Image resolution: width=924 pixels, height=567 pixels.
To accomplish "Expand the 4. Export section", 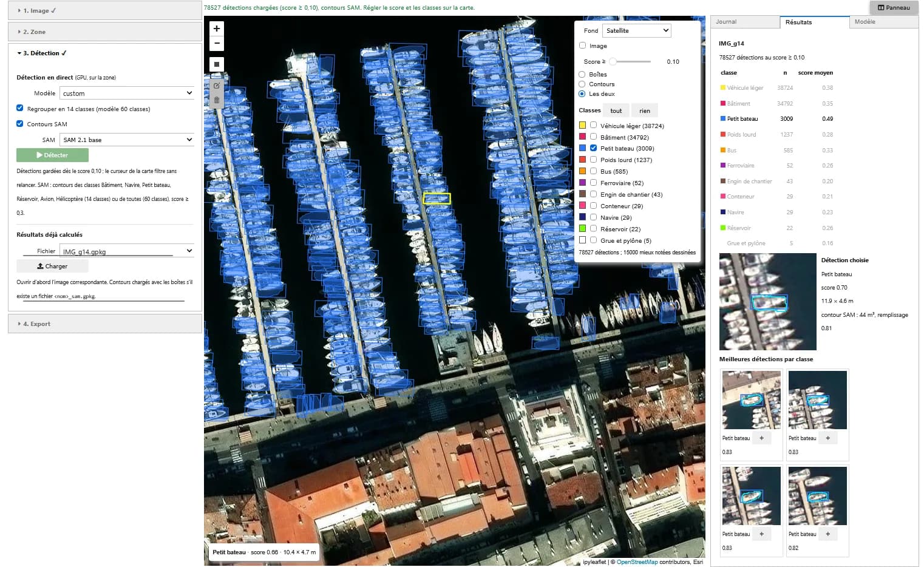I will [105, 324].
